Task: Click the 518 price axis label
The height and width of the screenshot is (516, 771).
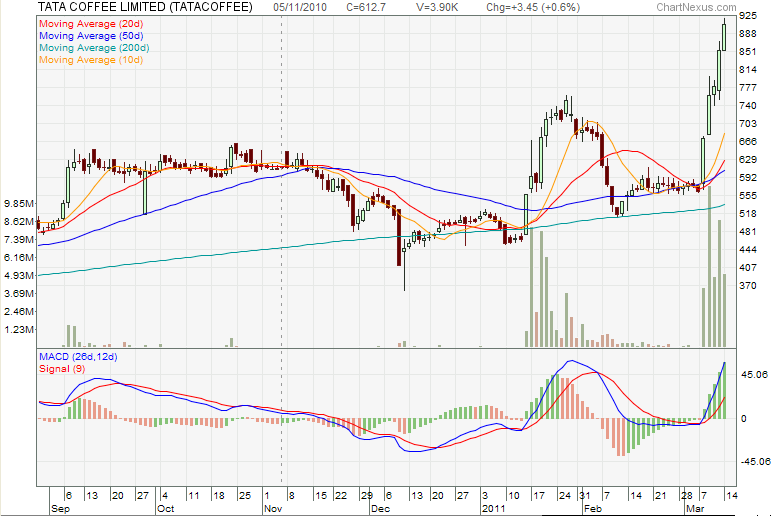Action: (747, 213)
